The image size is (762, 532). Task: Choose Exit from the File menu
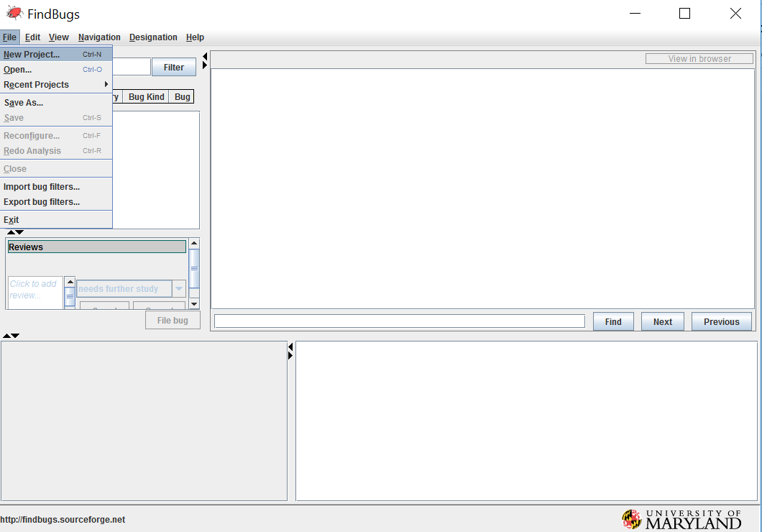click(x=56, y=219)
